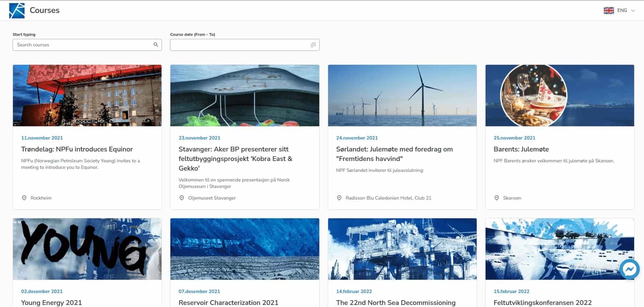Open Sørlandet Julemøte Fremtidens havvind course

point(395,154)
